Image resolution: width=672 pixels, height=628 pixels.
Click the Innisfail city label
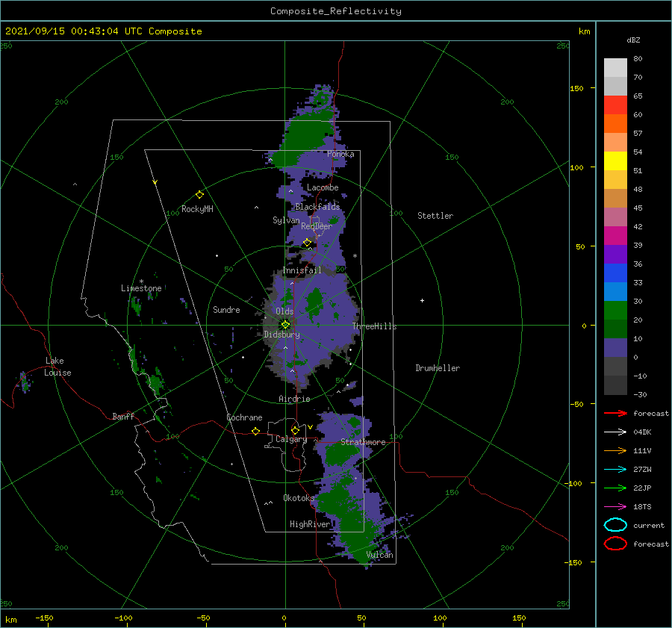pyautogui.click(x=302, y=270)
